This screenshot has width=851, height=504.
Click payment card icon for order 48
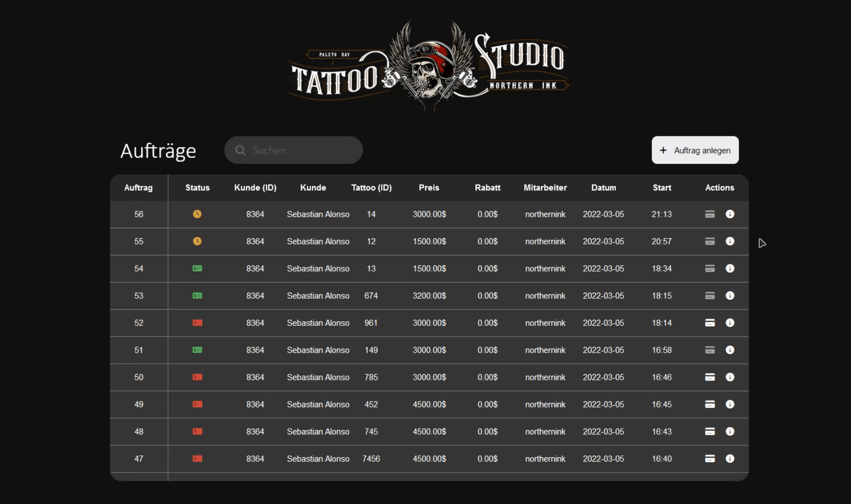pyautogui.click(x=710, y=431)
